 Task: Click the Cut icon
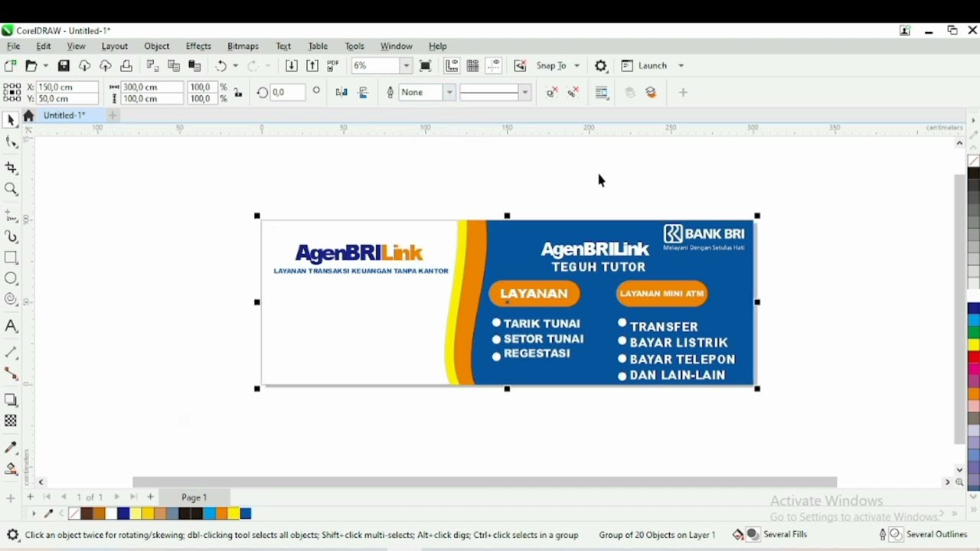pos(152,66)
